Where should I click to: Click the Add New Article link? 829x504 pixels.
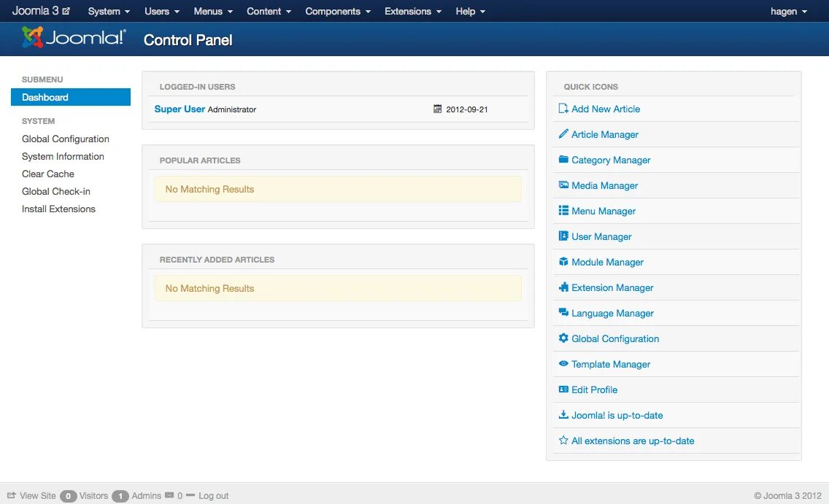(x=606, y=109)
